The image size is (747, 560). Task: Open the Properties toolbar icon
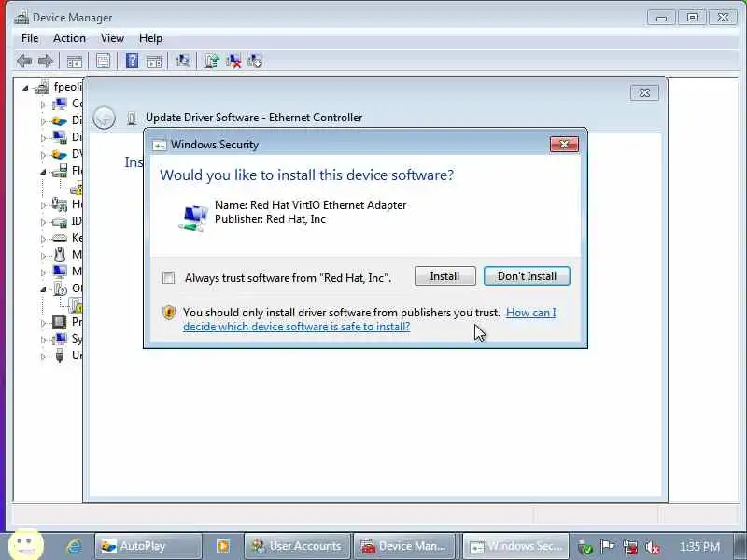click(103, 61)
